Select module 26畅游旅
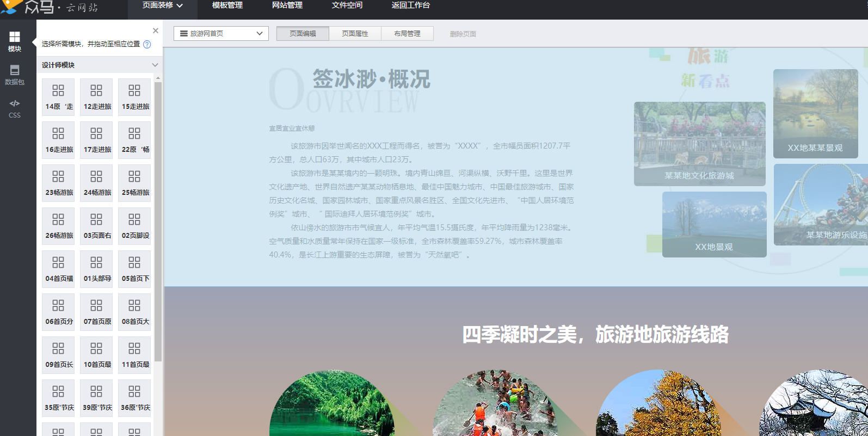Image resolution: width=868 pixels, height=436 pixels. (x=58, y=226)
